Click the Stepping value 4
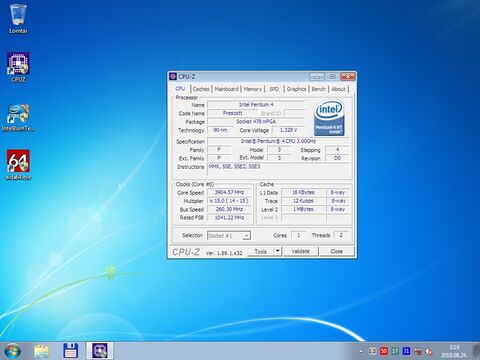 pyautogui.click(x=337, y=150)
